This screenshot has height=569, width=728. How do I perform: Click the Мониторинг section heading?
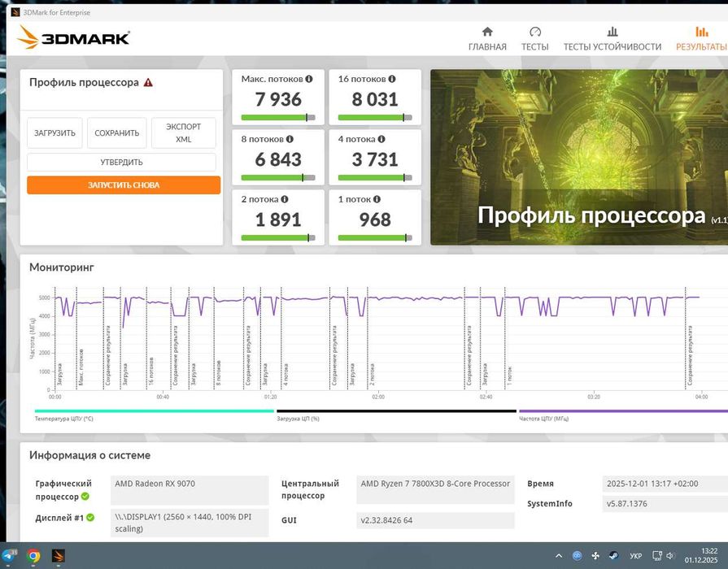62,267
